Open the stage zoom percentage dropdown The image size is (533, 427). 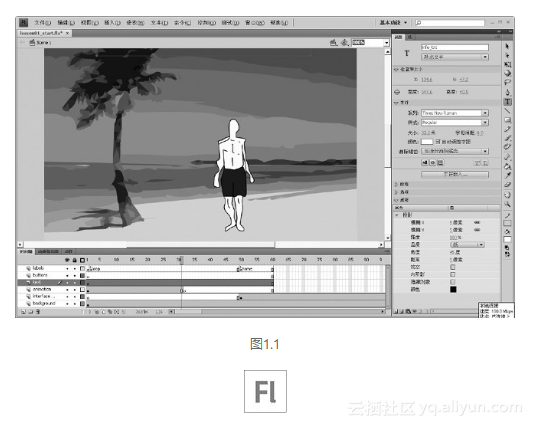coord(386,42)
